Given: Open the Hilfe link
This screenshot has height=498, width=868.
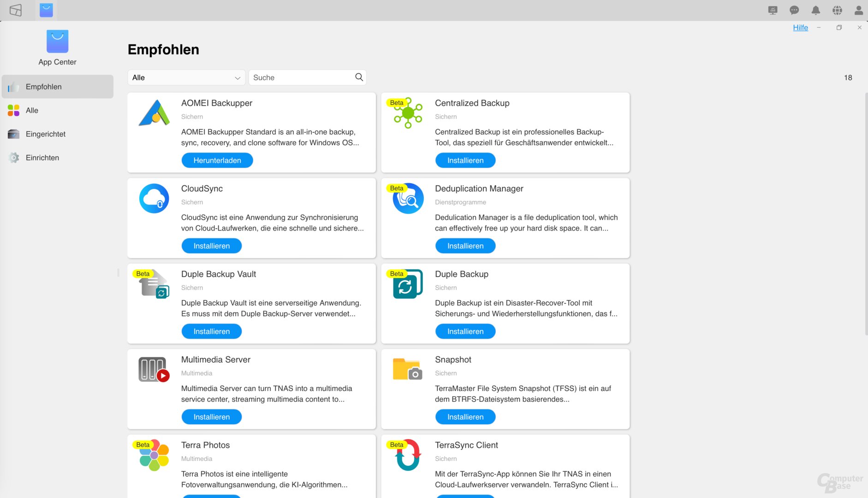Looking at the screenshot, I should [x=800, y=28].
